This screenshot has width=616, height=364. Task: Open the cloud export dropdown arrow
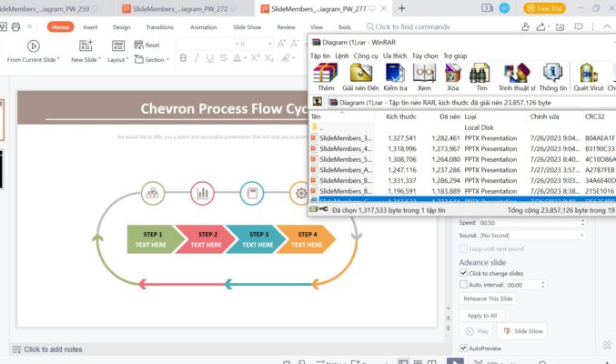(549, 26)
